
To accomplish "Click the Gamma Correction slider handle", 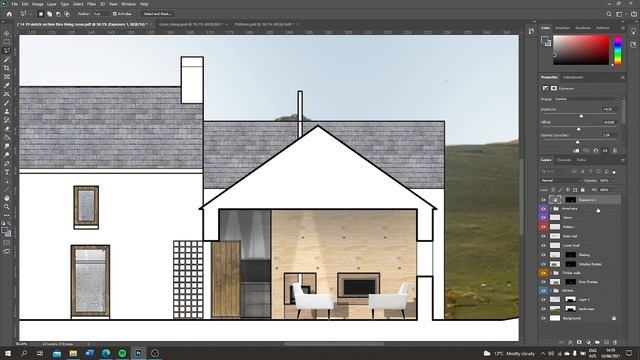I will tap(577, 142).
